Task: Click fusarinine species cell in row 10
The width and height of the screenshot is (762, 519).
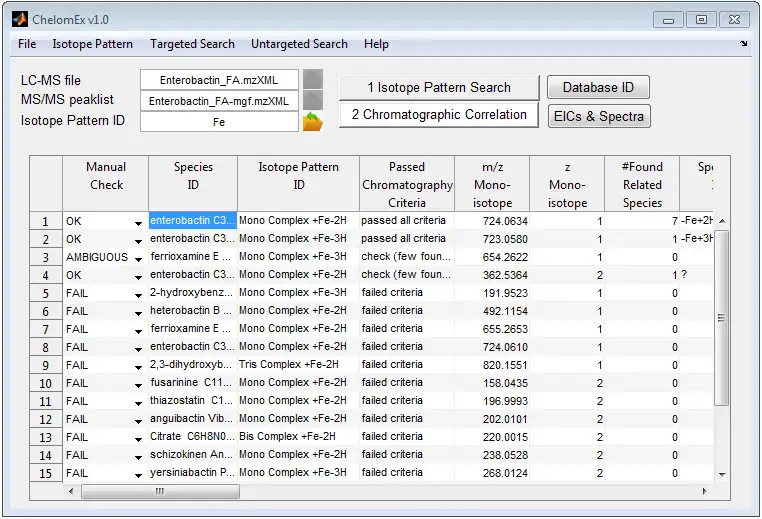Action: [193, 382]
